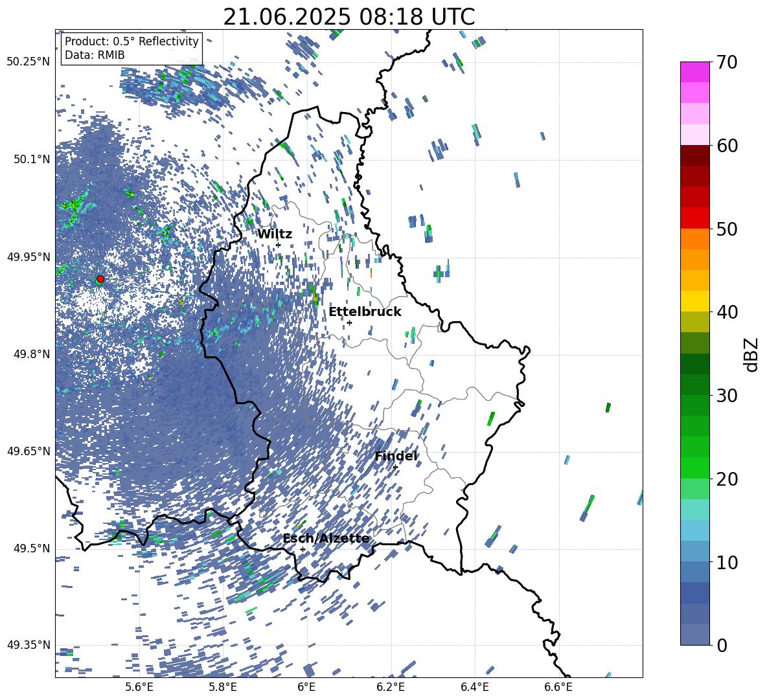Click the 10 dBZ colorbar tick label

coord(727,562)
